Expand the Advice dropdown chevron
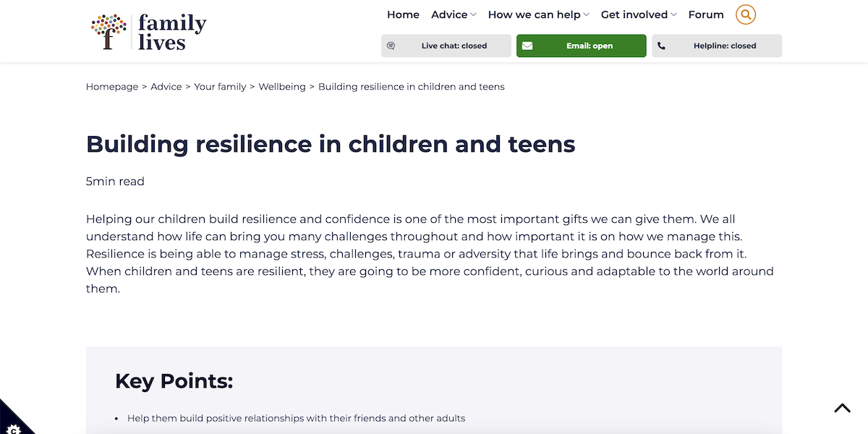The height and width of the screenshot is (434, 868). tap(473, 15)
